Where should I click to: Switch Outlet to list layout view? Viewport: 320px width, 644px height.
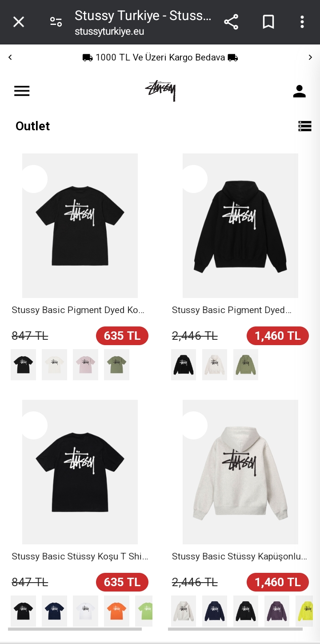pyautogui.click(x=305, y=126)
